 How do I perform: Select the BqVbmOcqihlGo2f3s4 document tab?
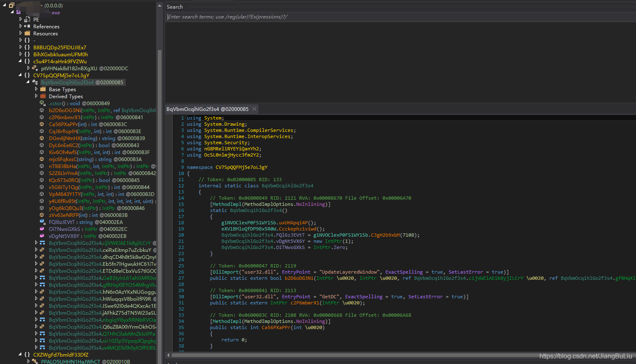(207, 109)
